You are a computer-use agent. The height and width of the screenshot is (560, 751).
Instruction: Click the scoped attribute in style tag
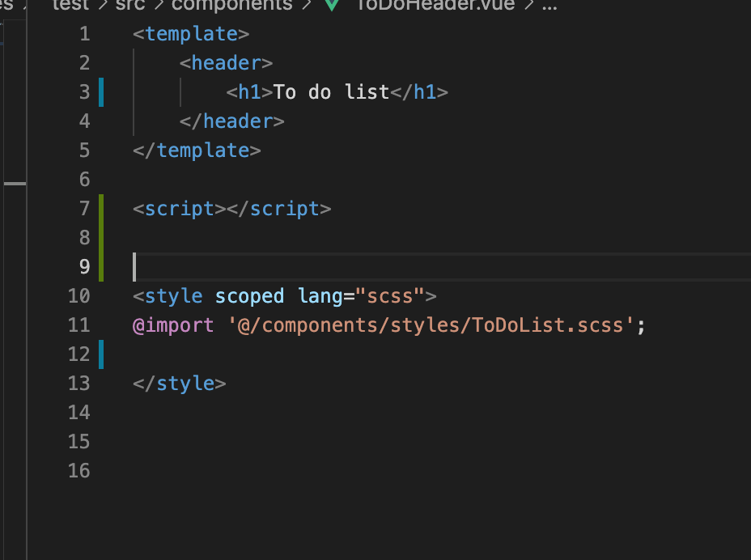249,296
